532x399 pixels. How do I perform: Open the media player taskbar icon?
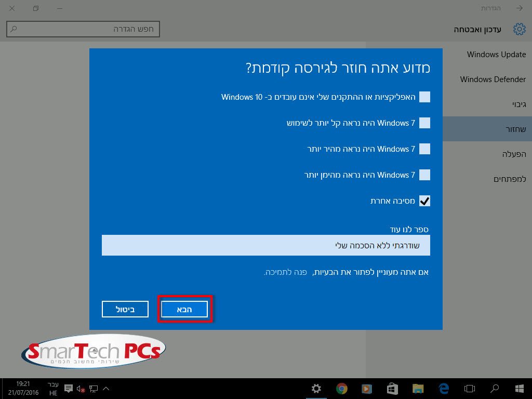pos(366,389)
